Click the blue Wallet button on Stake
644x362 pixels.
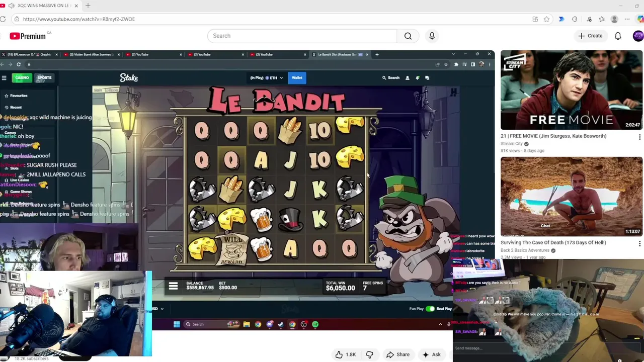(x=297, y=78)
